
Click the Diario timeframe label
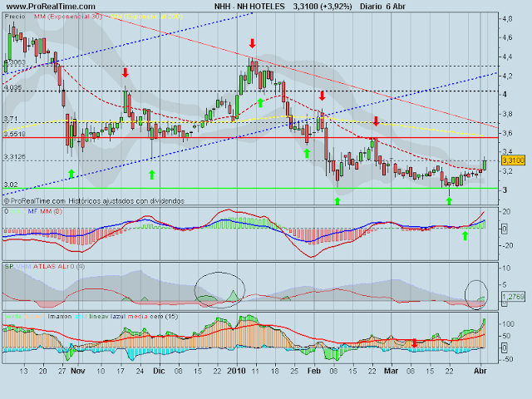coord(372,7)
